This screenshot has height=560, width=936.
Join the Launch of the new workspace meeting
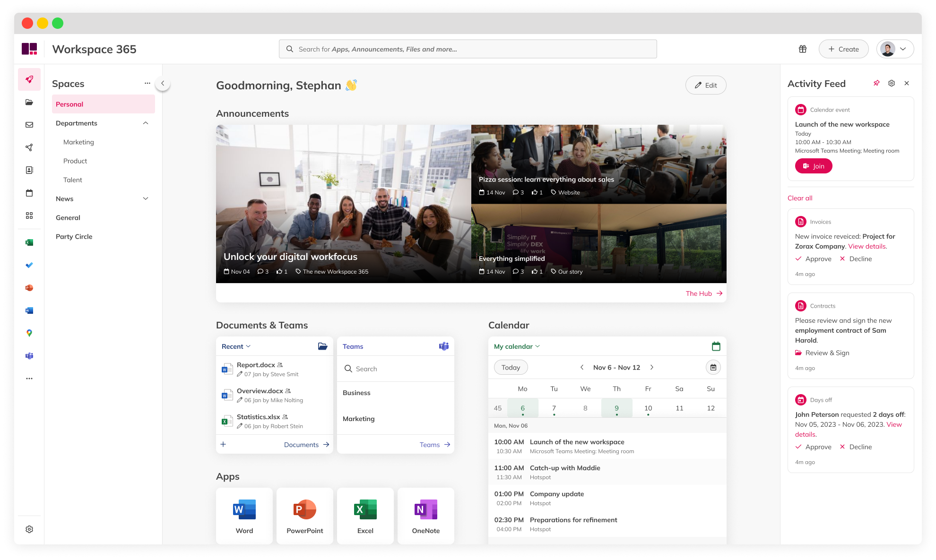pyautogui.click(x=813, y=166)
